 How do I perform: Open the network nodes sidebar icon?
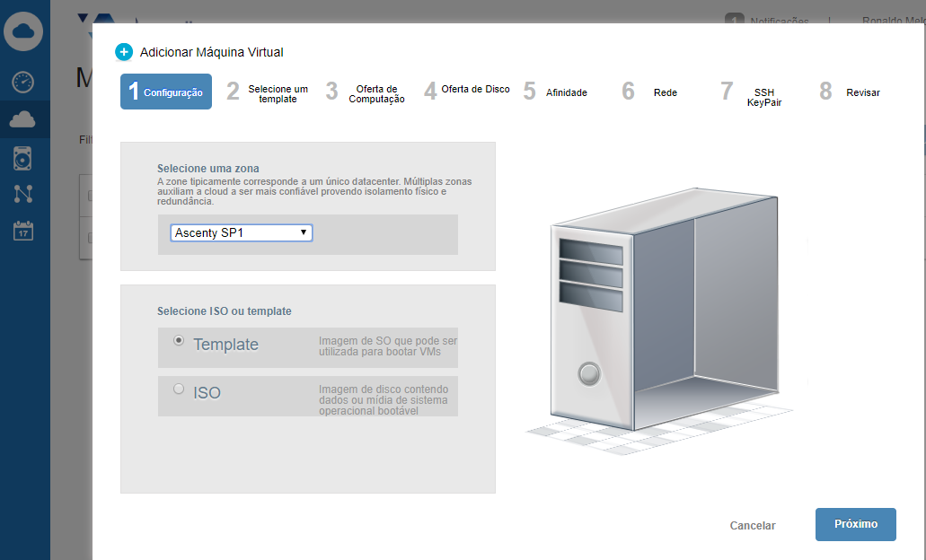[x=23, y=194]
